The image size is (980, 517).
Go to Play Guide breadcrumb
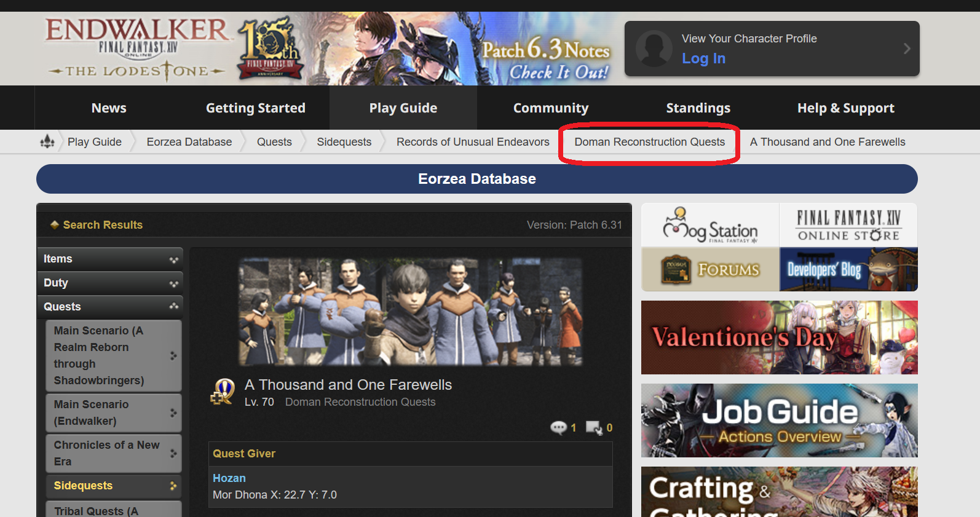pyautogui.click(x=95, y=142)
